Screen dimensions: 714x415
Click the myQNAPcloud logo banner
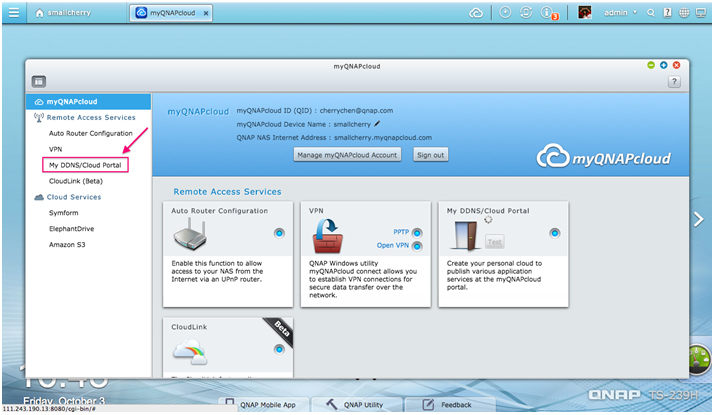click(x=603, y=157)
